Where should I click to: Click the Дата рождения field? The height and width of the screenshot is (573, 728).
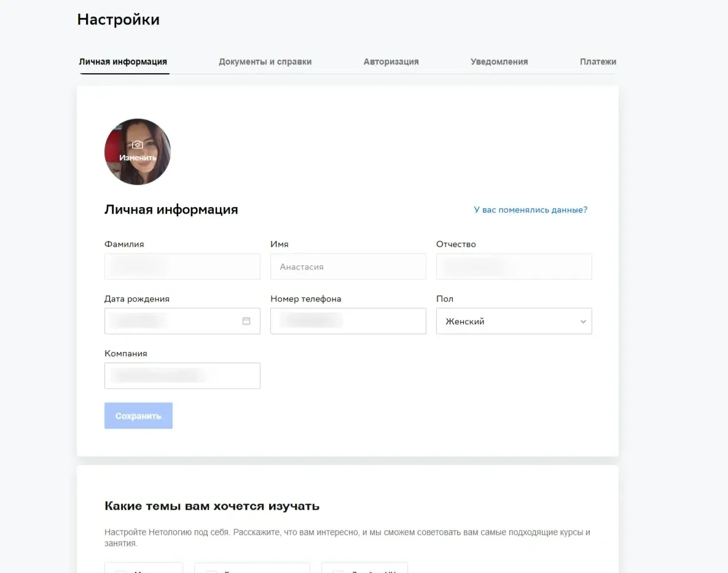click(x=182, y=321)
